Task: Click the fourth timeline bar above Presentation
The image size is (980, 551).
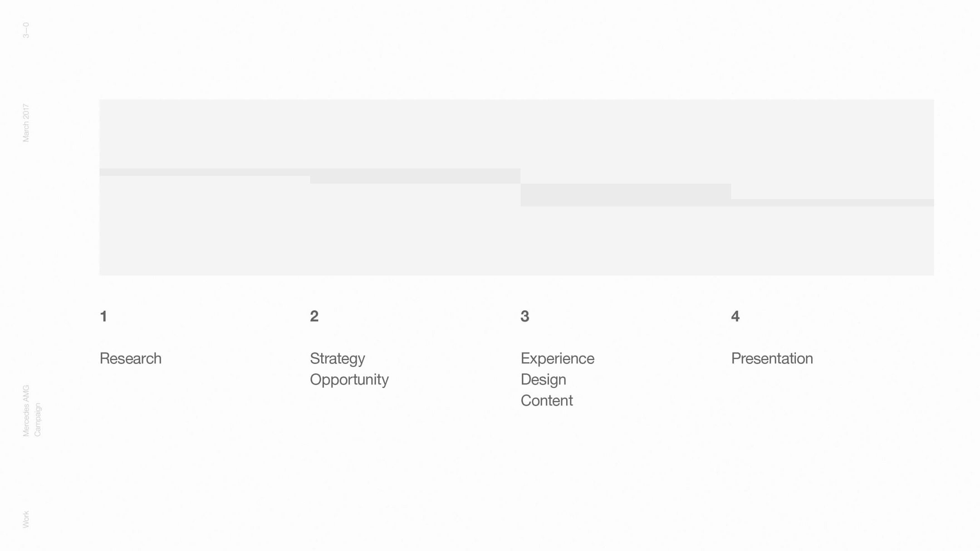Action: 832,203
